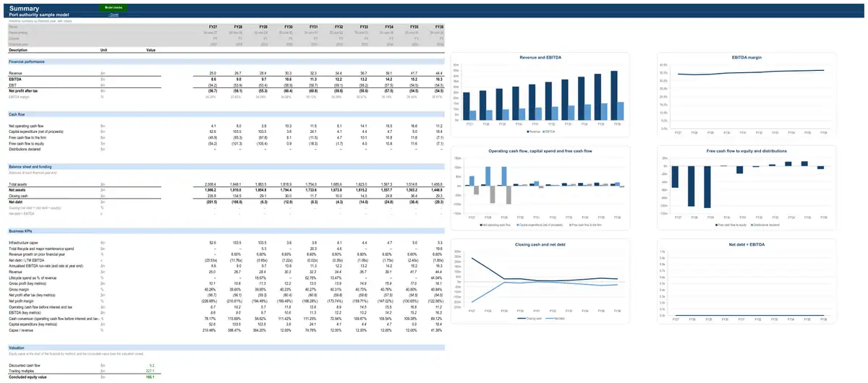This screenshot has height=383, width=868.
Task: Click the 'Net assets' row label
Action: [17, 191]
